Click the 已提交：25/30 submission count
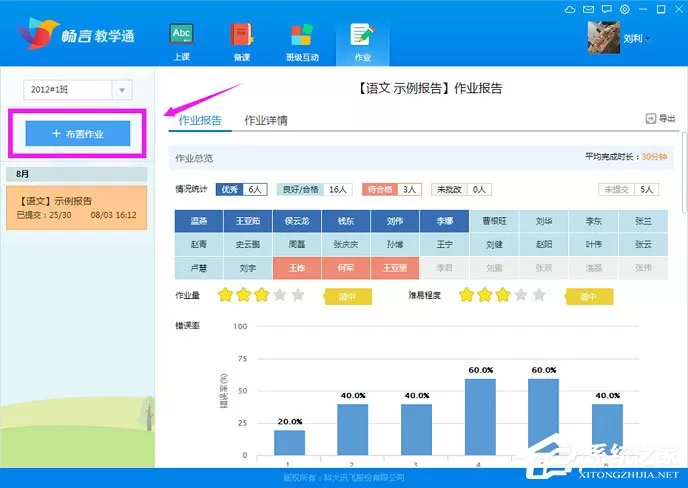The width and height of the screenshot is (688, 488). point(44,215)
